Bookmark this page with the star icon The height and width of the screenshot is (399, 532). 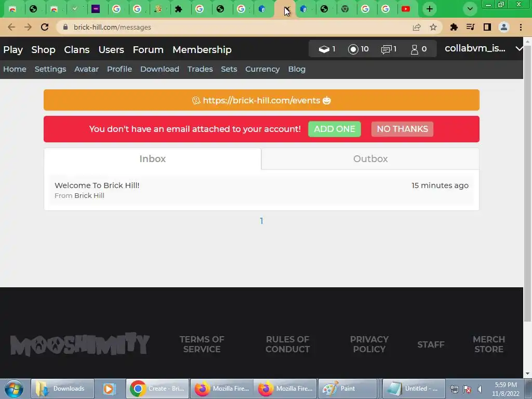point(433,27)
